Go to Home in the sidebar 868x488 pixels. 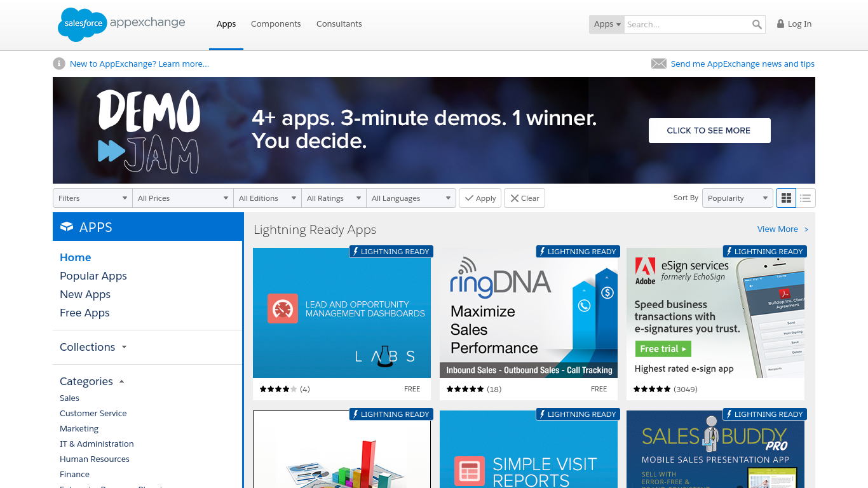click(76, 257)
